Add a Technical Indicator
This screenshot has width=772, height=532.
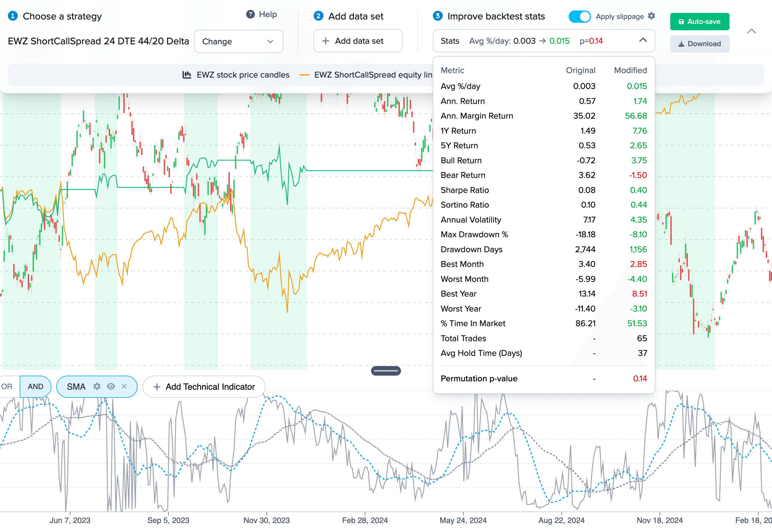[204, 387]
